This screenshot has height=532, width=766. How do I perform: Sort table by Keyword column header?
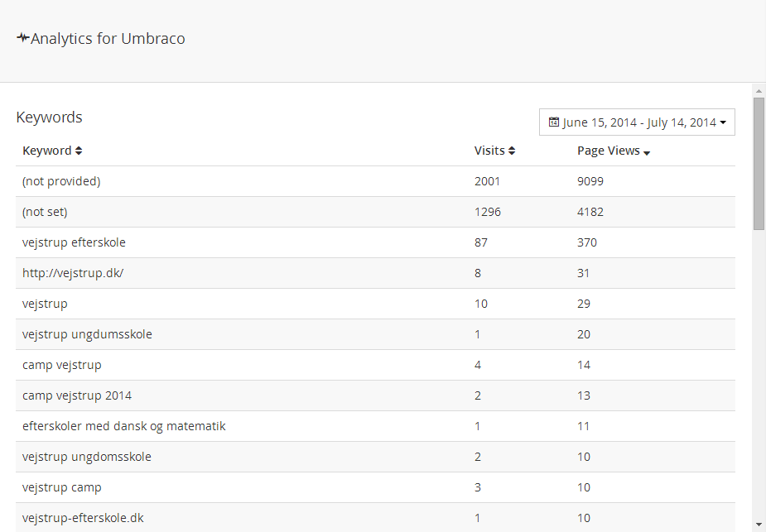click(47, 151)
